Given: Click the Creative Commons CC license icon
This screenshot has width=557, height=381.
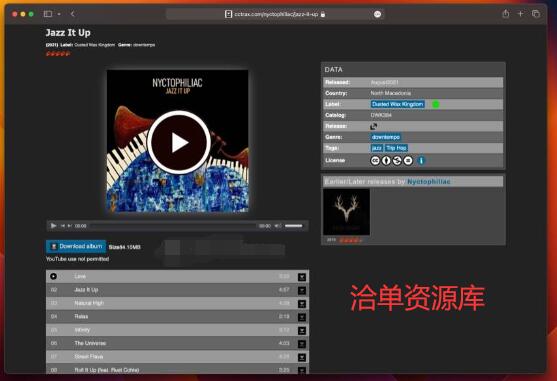Looking at the screenshot, I should [x=375, y=160].
